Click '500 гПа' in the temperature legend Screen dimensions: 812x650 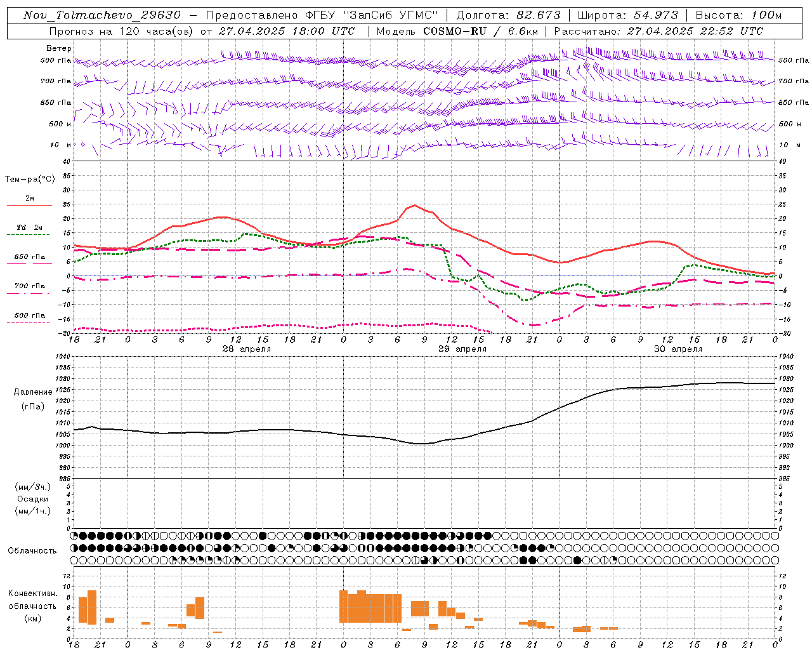[x=30, y=315]
